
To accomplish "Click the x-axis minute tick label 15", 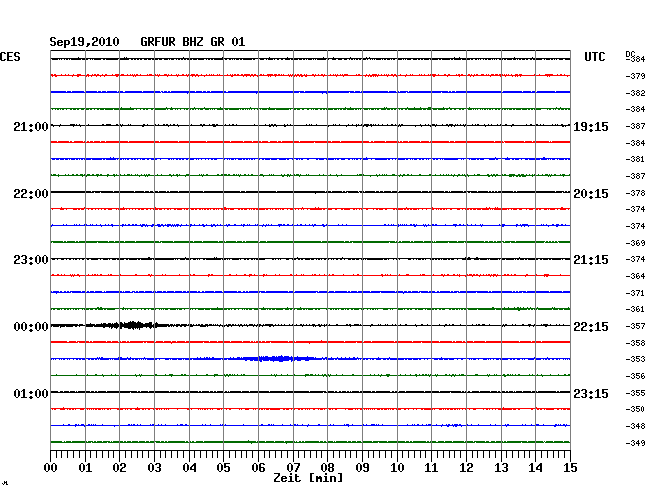I will [570, 468].
